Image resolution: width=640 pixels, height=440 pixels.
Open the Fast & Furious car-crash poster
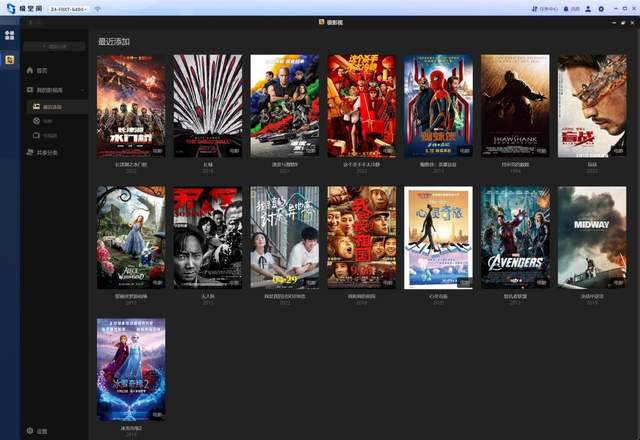tap(284, 106)
